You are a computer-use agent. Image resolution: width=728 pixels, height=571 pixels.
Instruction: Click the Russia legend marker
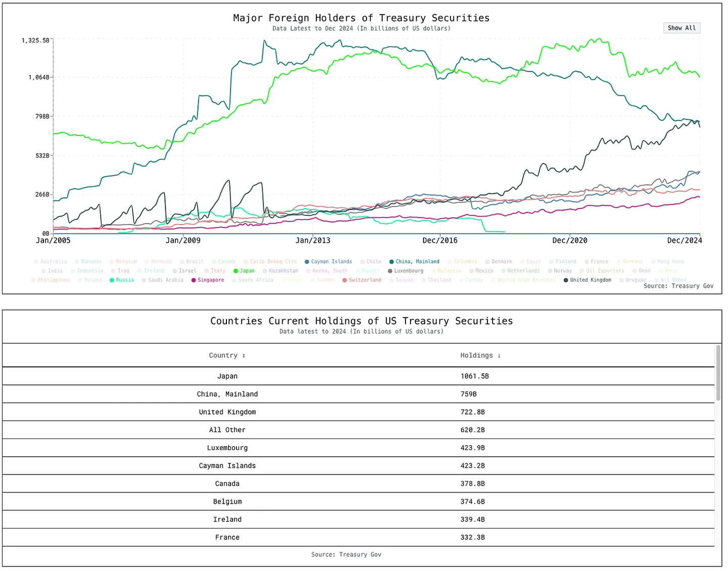tap(112, 280)
